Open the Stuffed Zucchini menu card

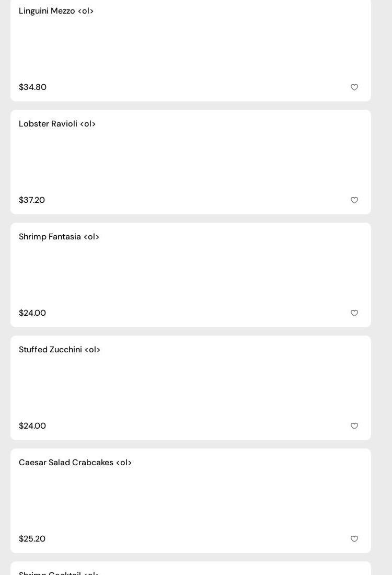pos(191,388)
